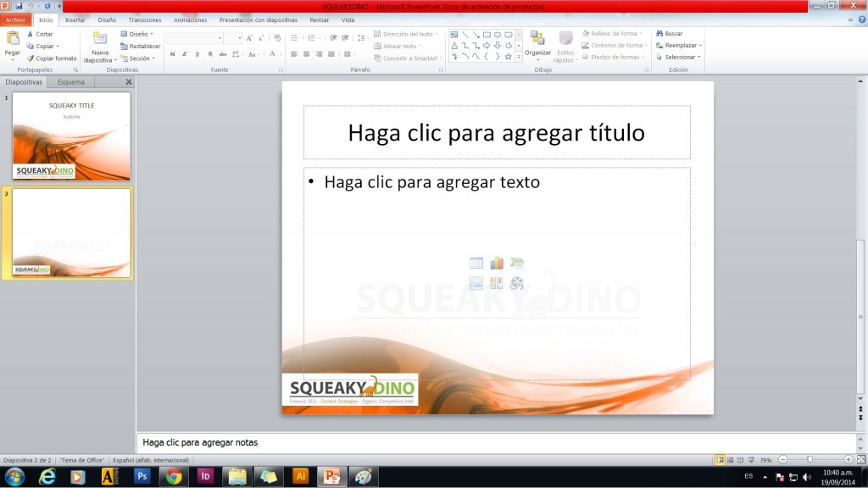The height and width of the screenshot is (488, 868).
Task: Pick the five-point star shape
Action: (509, 56)
